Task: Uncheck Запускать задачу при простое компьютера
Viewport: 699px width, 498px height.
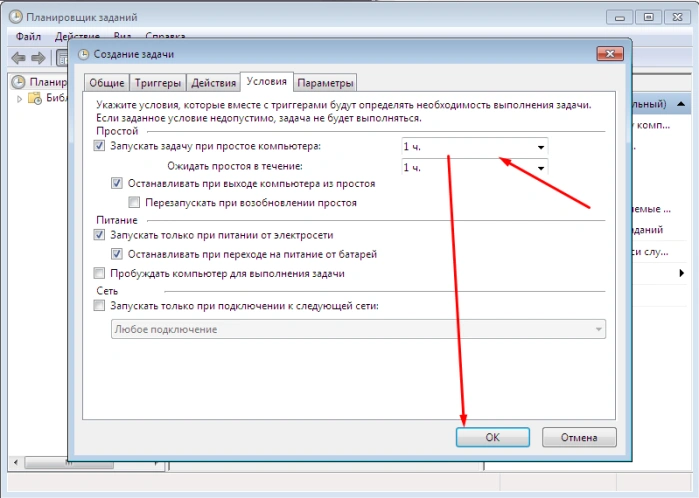Action: pos(99,146)
